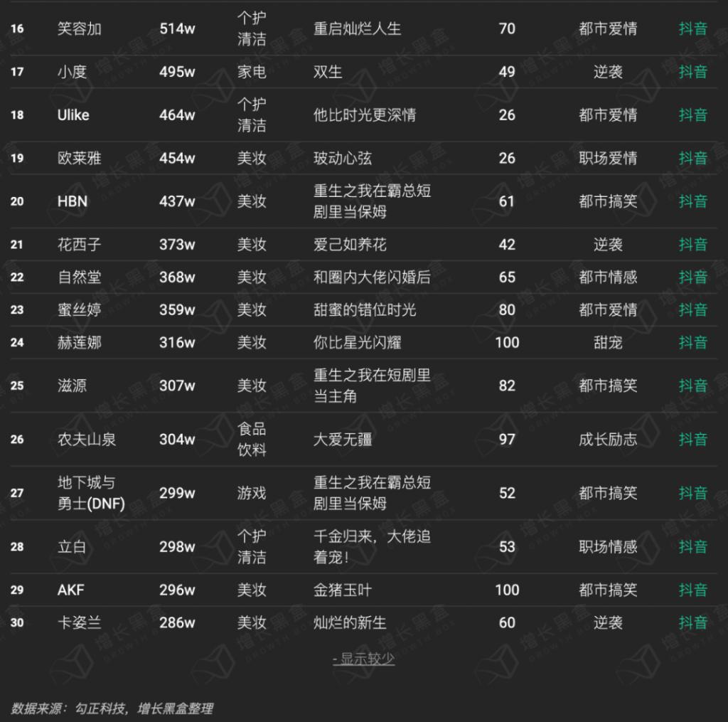
Task: Click category 游戏 in DNF row
Action: coord(252,493)
